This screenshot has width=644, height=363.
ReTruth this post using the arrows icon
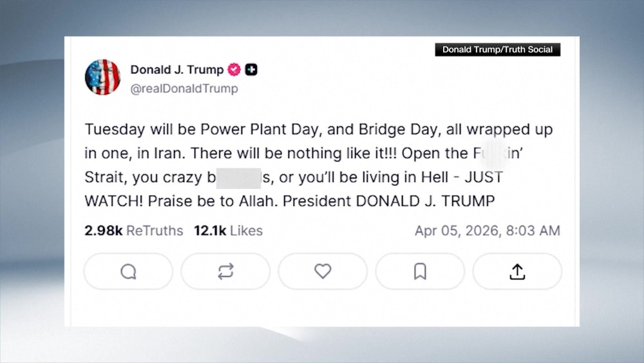pyautogui.click(x=225, y=271)
